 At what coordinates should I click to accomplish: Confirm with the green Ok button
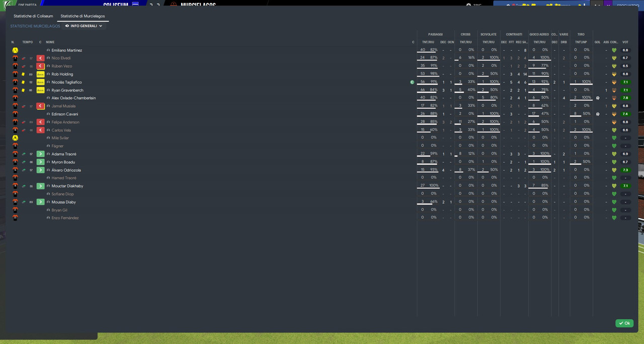pyautogui.click(x=624, y=323)
